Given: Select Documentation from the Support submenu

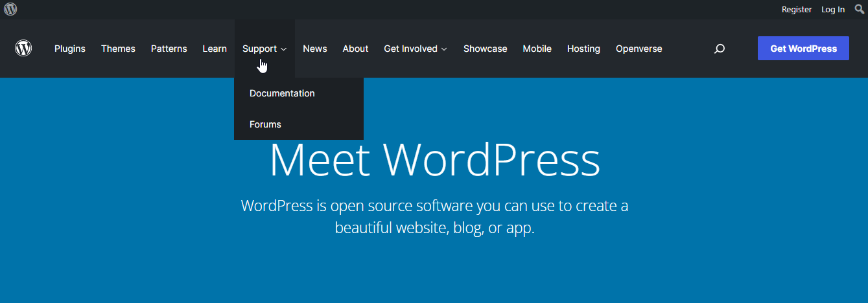Looking at the screenshot, I should click(282, 93).
